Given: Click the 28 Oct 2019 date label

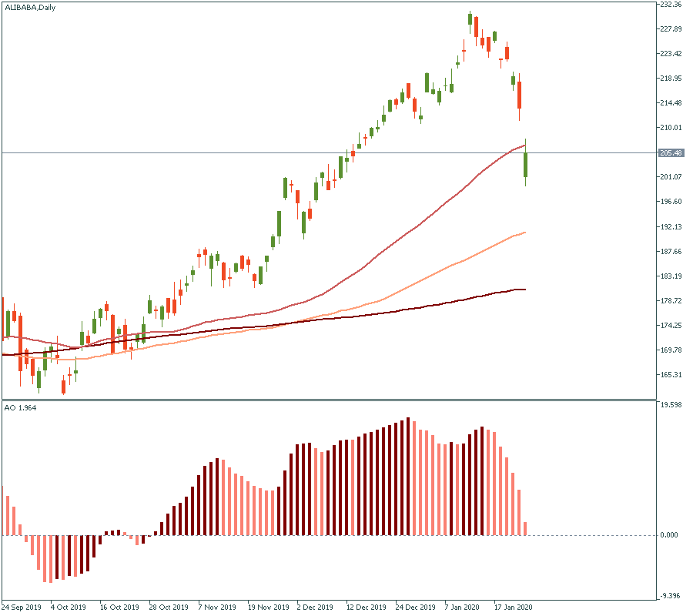Looking at the screenshot, I should click(x=169, y=607).
